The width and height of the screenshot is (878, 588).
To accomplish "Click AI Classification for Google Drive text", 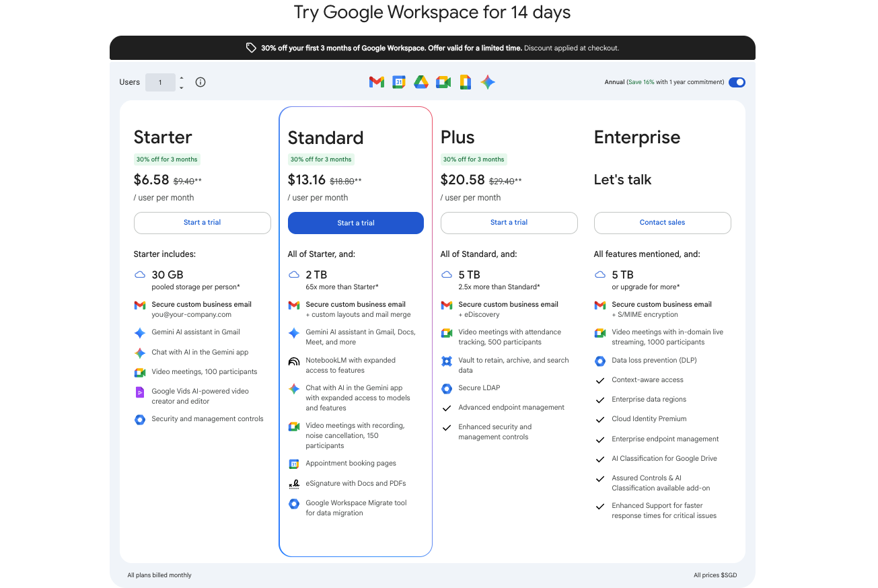I will 664,459.
